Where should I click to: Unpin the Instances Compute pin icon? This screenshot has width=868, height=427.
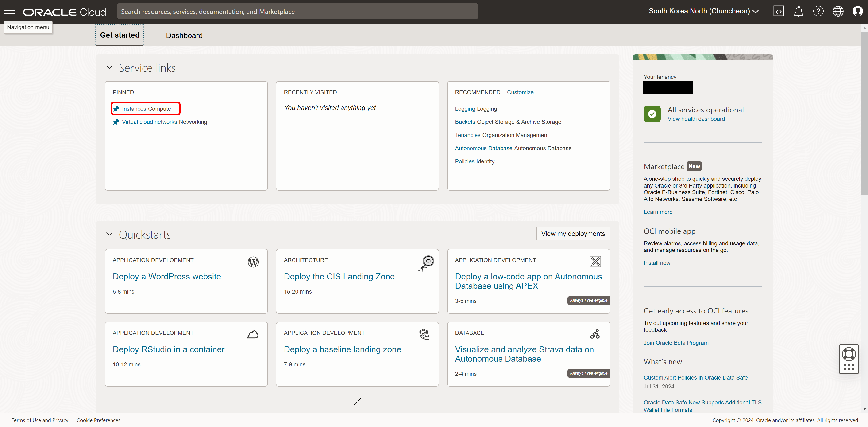coord(116,109)
